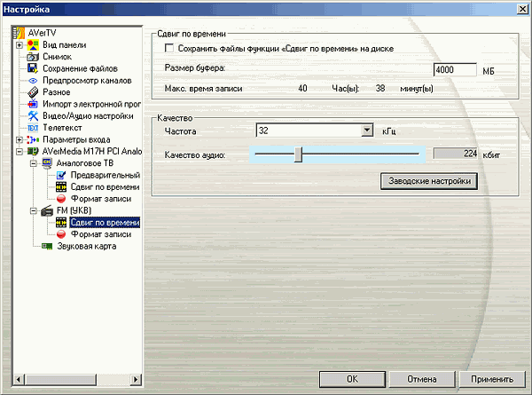Screen dimensions: 532x395
Task: Click film icon of Сдвиг по времени under Аналоговое ТВ
Action: [x=61, y=186]
